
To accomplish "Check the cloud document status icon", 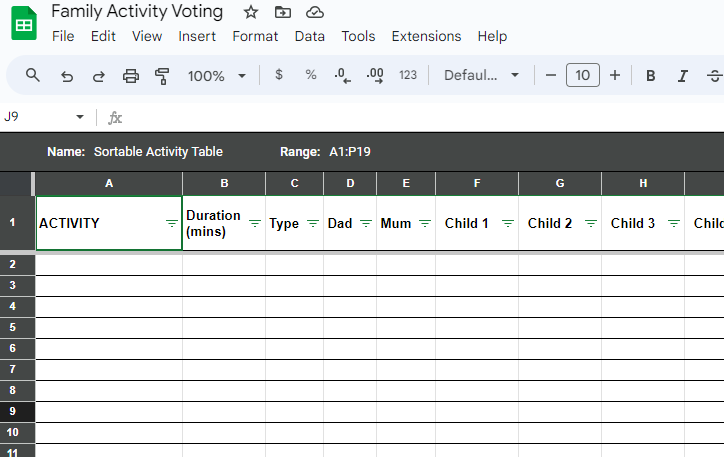I will [315, 12].
